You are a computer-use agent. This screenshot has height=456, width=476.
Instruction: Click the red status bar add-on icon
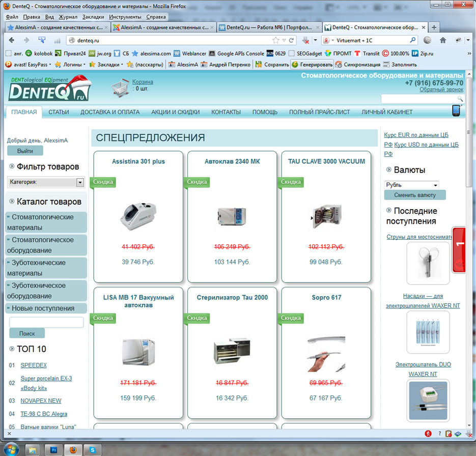(428, 434)
